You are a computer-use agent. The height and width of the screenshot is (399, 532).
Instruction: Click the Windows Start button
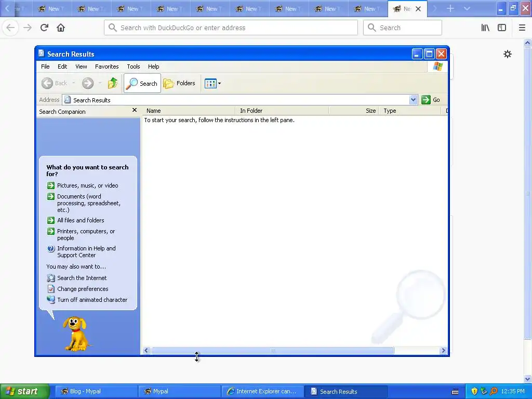click(x=24, y=391)
